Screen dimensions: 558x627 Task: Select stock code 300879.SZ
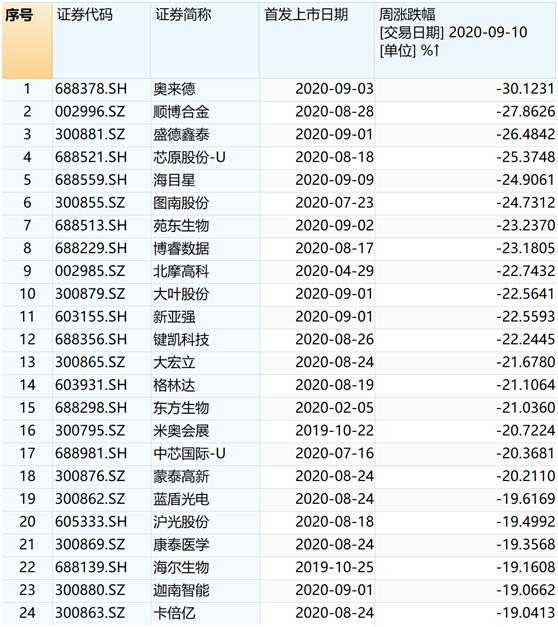(x=90, y=294)
